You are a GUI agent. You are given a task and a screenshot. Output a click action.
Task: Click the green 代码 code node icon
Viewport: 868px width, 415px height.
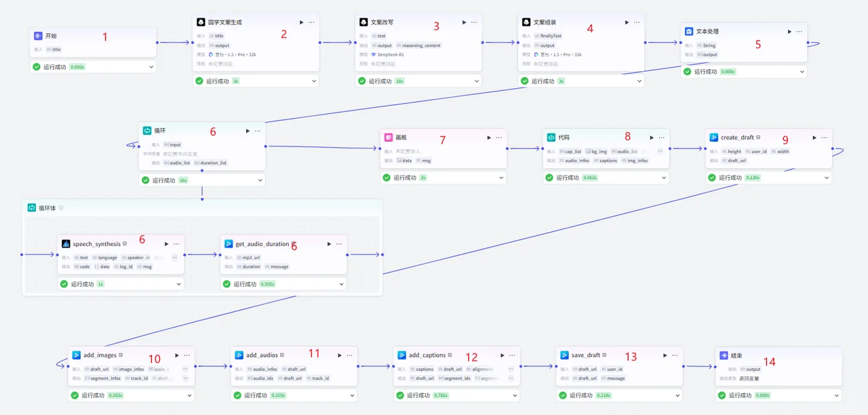pyautogui.click(x=551, y=137)
